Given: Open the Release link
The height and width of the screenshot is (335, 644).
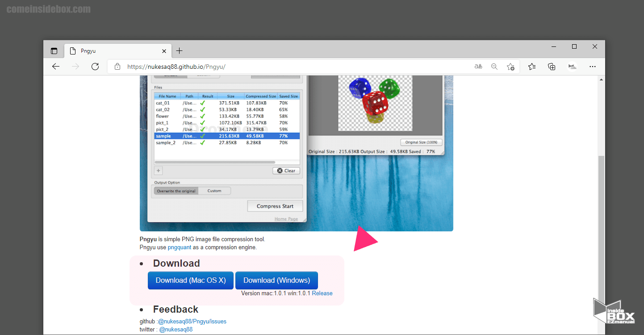Looking at the screenshot, I should [322, 293].
